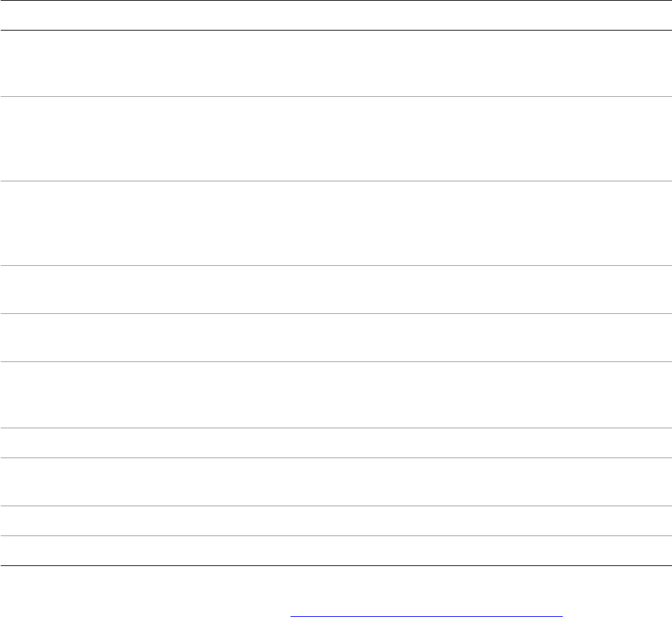Screen dimensions: 672x617
Task: Select the eighth blank body row of the table
Action: [x=336, y=482]
